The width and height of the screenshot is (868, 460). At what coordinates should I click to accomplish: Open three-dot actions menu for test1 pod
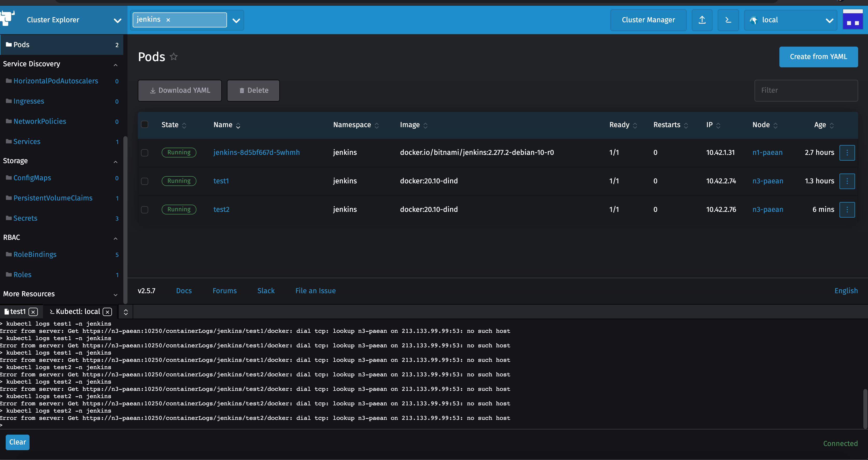[847, 181]
